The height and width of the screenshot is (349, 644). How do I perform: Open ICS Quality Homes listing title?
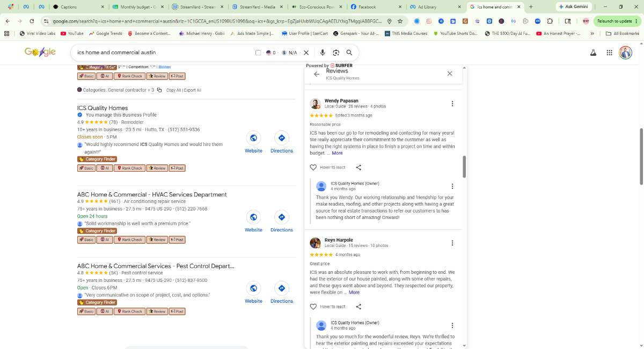point(103,108)
